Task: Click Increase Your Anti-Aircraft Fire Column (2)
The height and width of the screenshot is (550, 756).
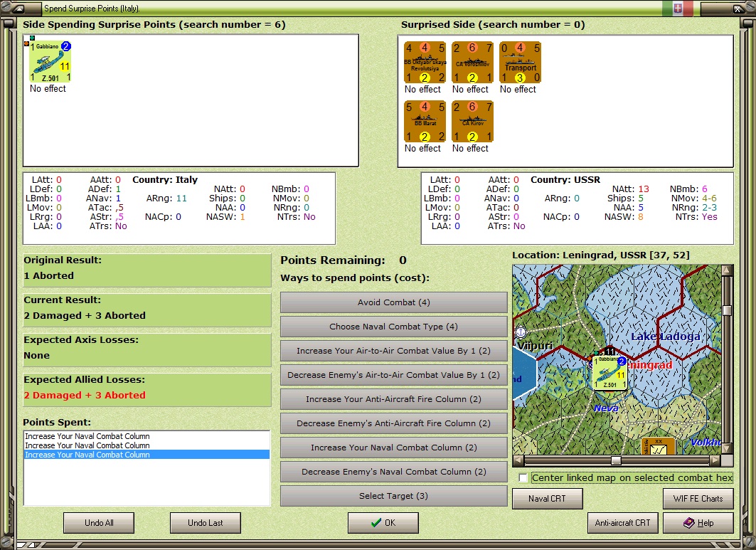Action: pos(393,399)
